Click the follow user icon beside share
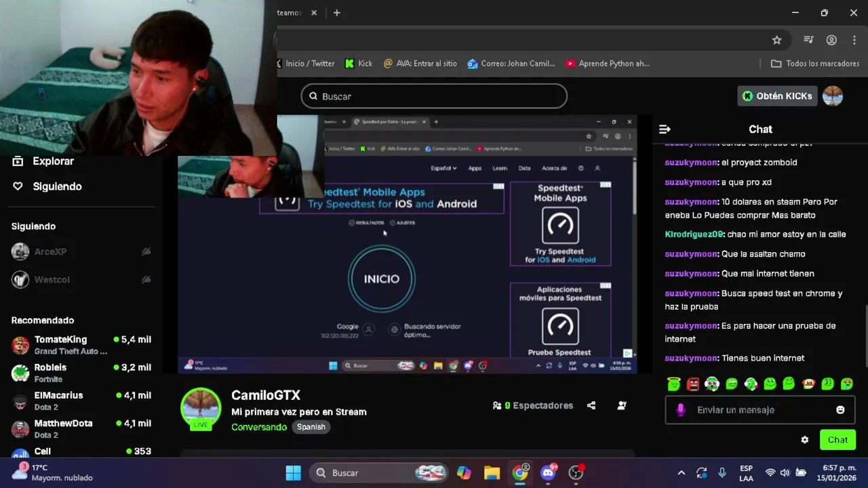This screenshot has height=488, width=868. [622, 405]
